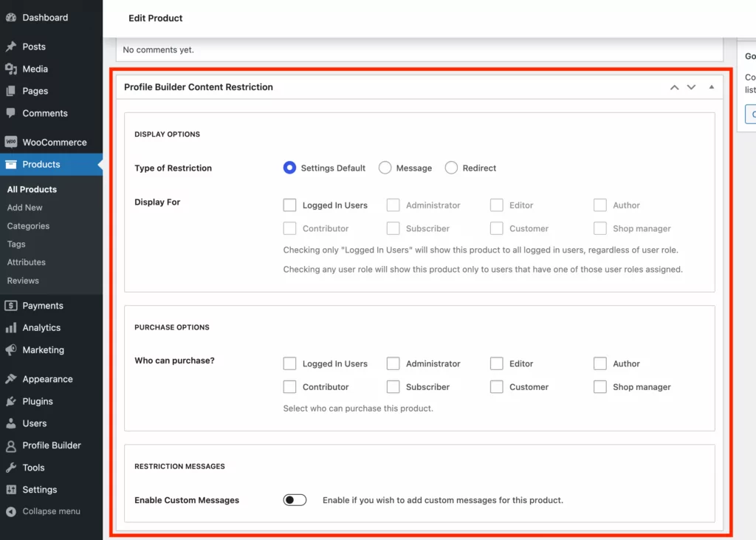Image resolution: width=756 pixels, height=540 pixels.
Task: Check Editor under Who can purchase
Action: pos(497,363)
